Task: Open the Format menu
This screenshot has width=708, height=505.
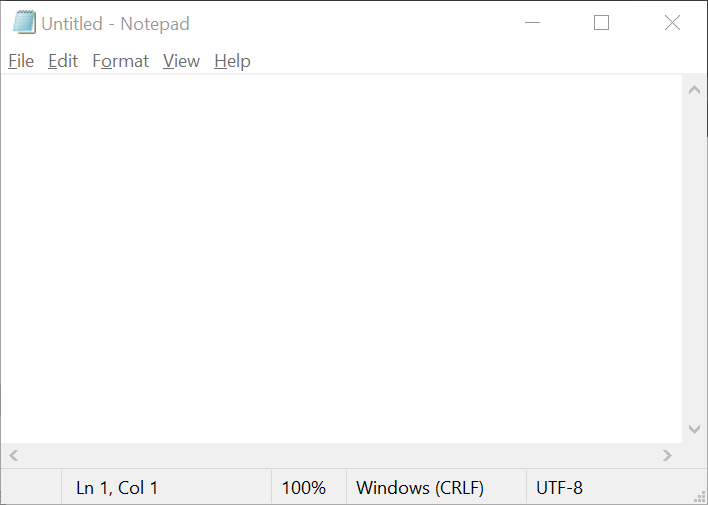Action: (x=121, y=61)
